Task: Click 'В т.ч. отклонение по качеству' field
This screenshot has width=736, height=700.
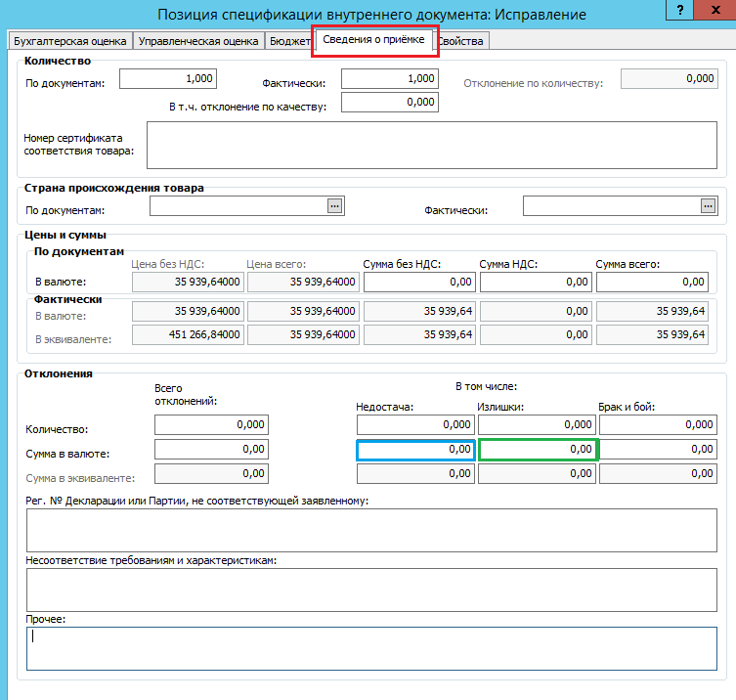Action: coord(389,102)
